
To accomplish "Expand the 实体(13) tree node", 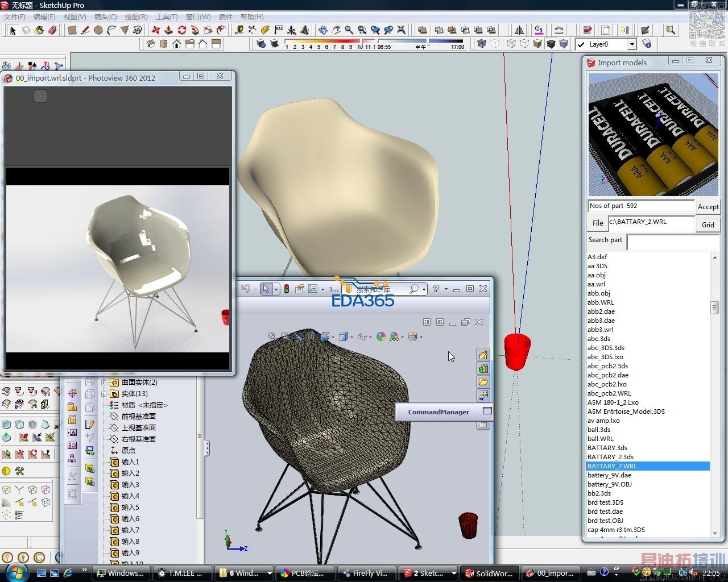I will click(x=104, y=394).
